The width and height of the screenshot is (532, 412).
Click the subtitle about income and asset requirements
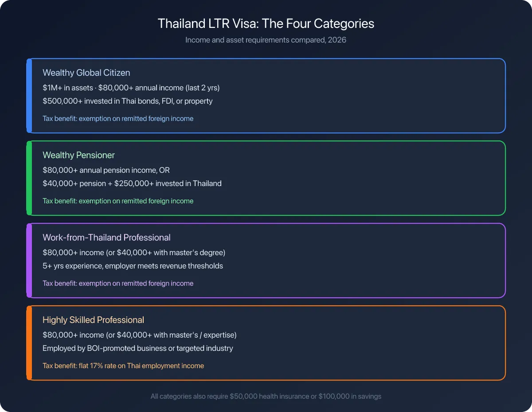(266, 40)
